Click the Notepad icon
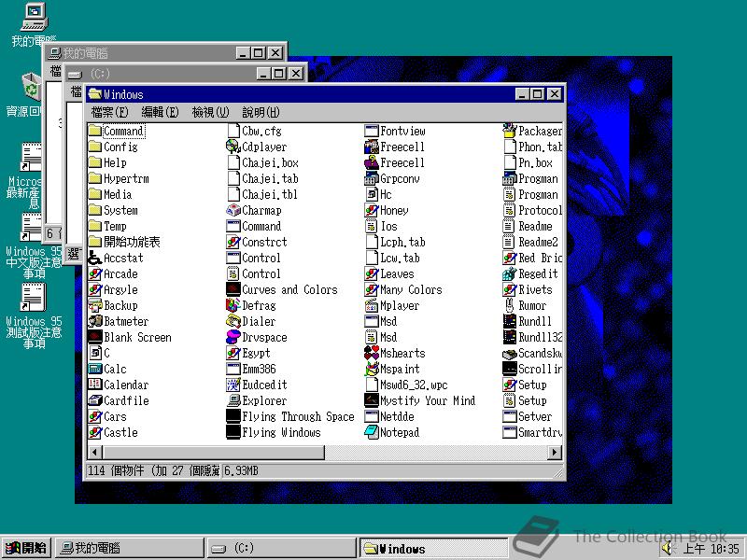 coord(371,432)
